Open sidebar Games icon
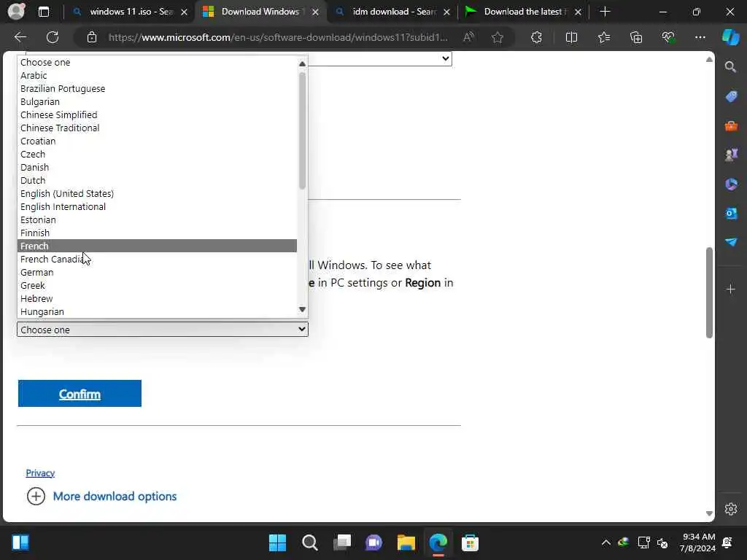Viewport: 747px width, 560px height. coord(731,155)
